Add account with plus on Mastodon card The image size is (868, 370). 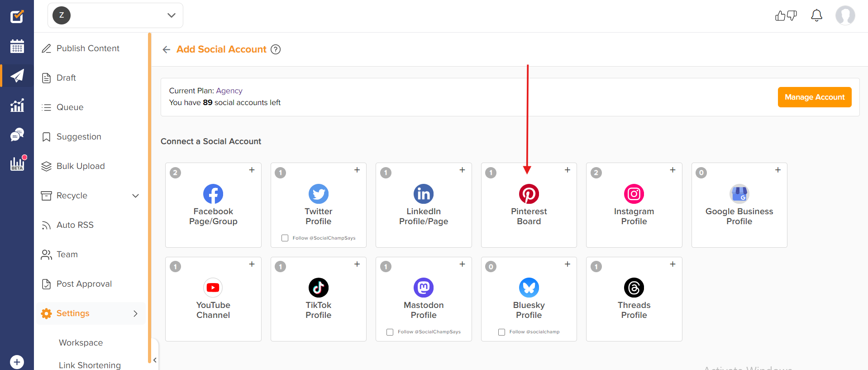463,264
